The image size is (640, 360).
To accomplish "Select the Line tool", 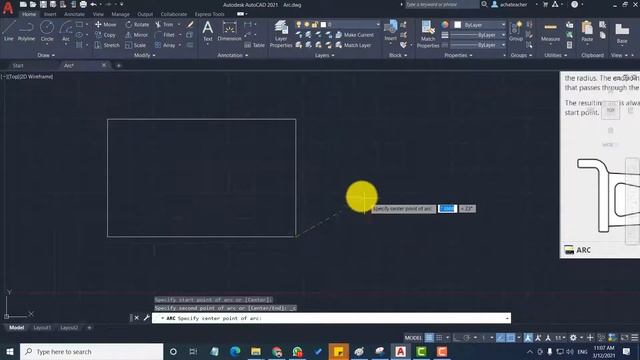I will coord(9,31).
